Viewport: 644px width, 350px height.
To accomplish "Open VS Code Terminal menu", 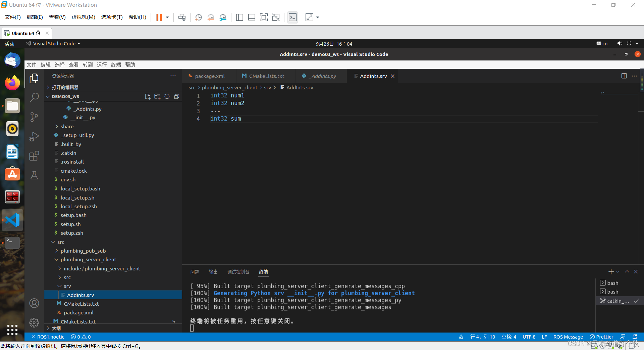I will coord(116,65).
